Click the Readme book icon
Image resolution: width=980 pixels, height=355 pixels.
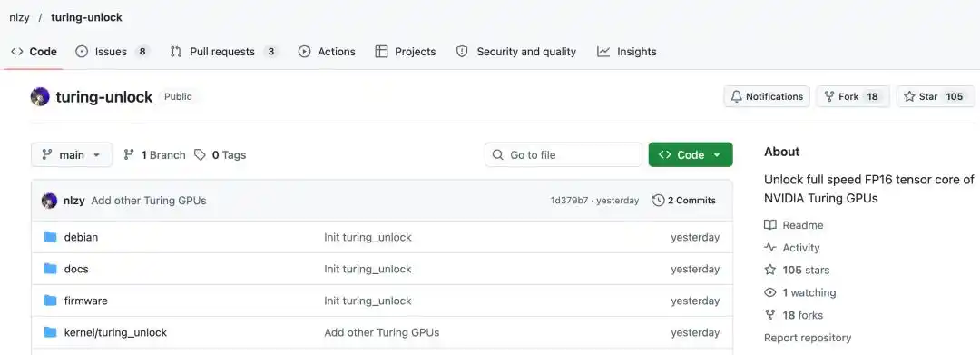[770, 225]
